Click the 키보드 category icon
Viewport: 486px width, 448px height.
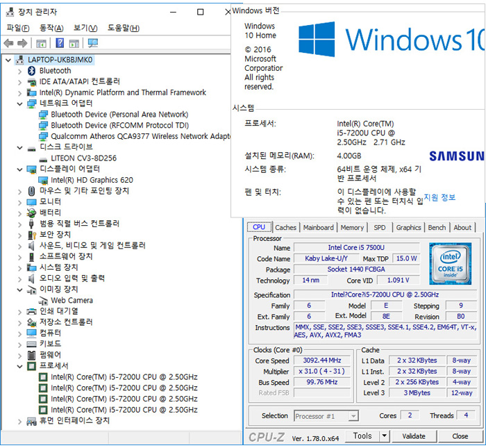[x=32, y=344]
